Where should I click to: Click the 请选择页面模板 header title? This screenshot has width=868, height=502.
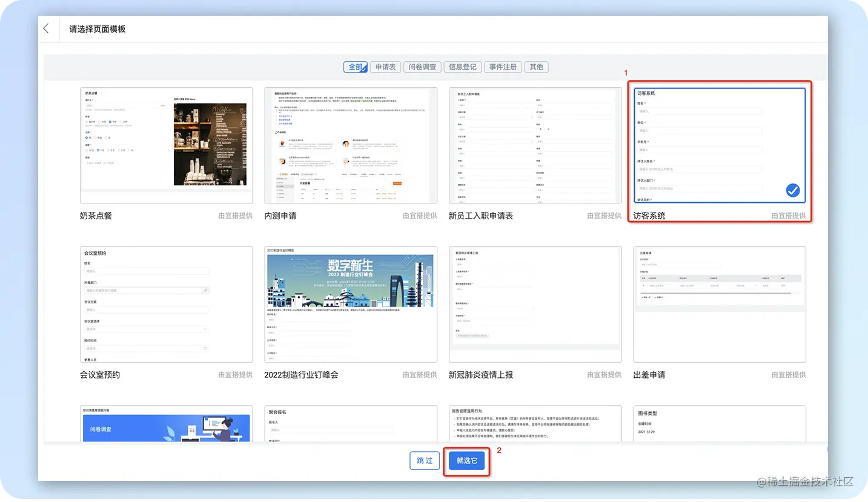click(98, 29)
